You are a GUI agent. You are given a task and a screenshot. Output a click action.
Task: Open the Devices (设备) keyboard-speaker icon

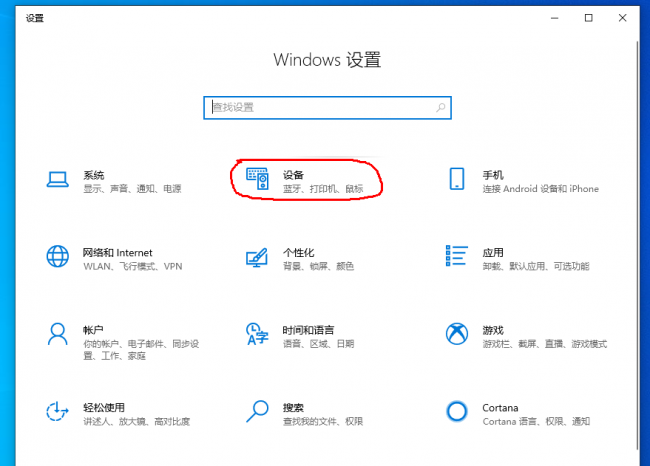257,179
